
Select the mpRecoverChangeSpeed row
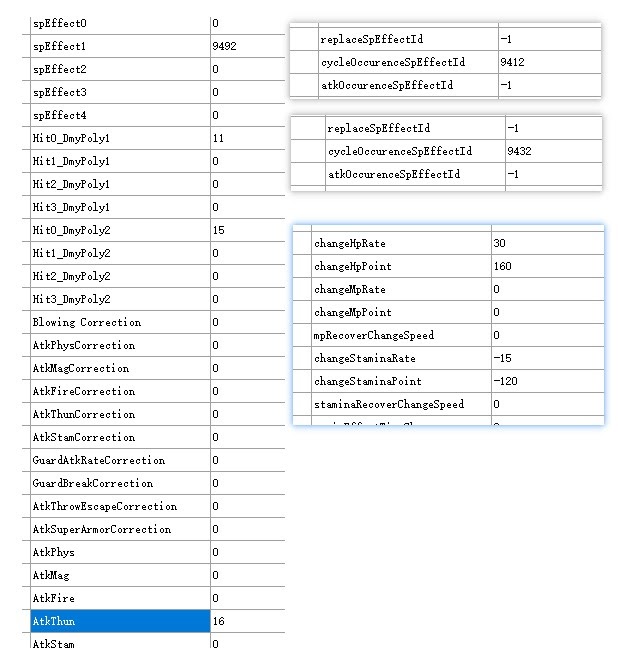(x=457, y=335)
